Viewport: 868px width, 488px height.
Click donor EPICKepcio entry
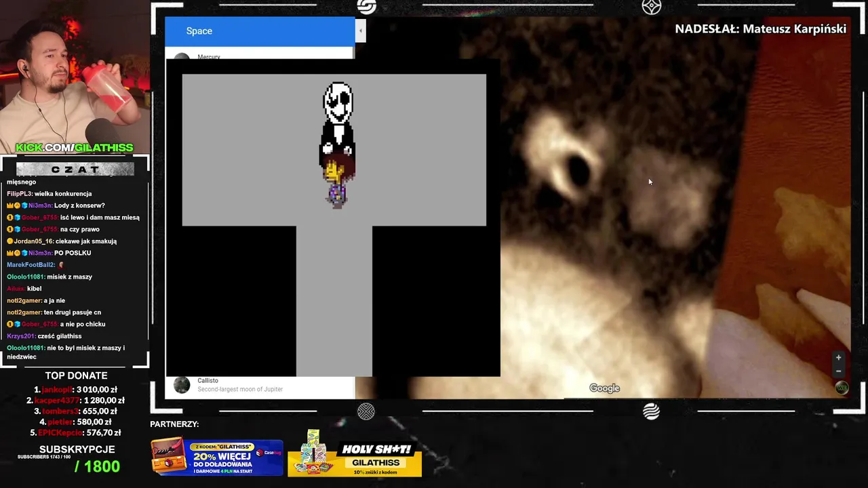[x=75, y=432]
